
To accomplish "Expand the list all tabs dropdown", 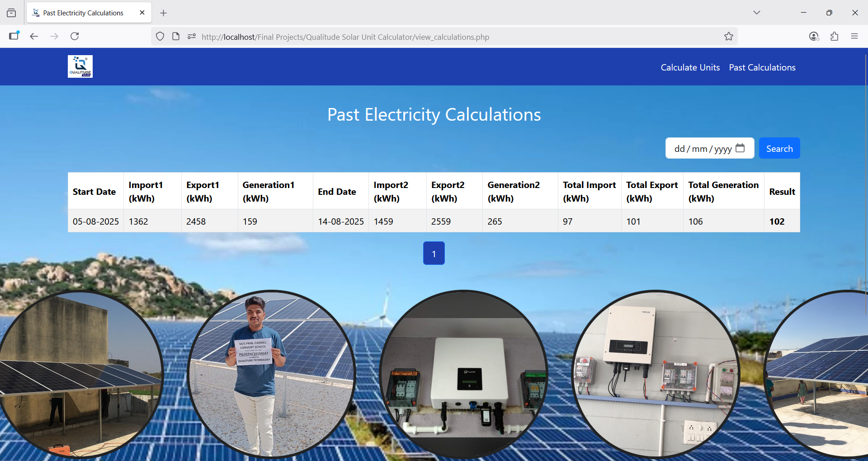I will 756,13.
